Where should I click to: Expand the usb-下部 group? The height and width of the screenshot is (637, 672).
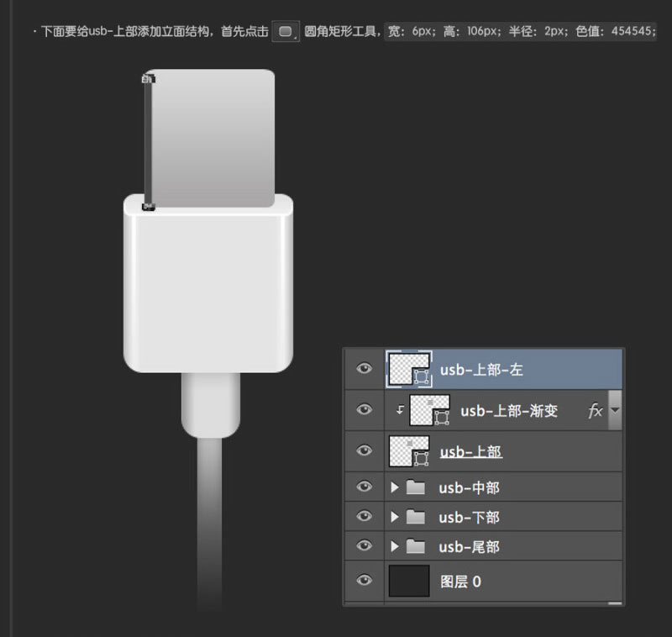click(x=395, y=517)
